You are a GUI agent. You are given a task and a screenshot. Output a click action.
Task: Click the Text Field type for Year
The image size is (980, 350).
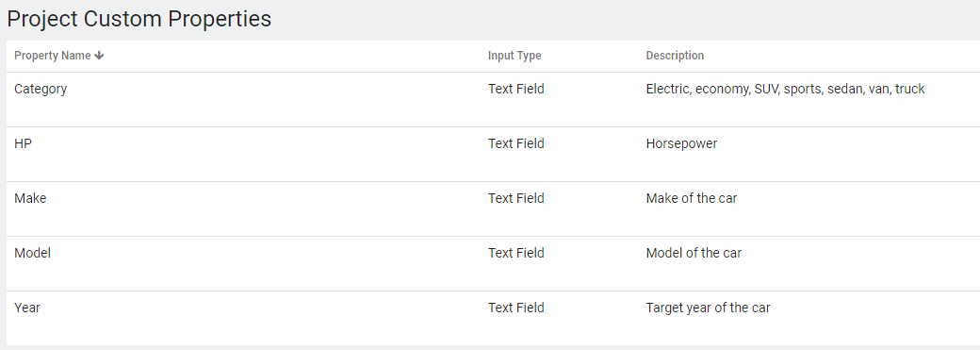point(516,308)
